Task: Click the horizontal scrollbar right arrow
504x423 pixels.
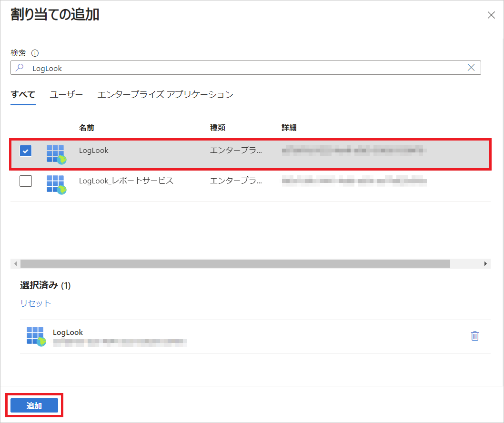Action: tap(485, 263)
